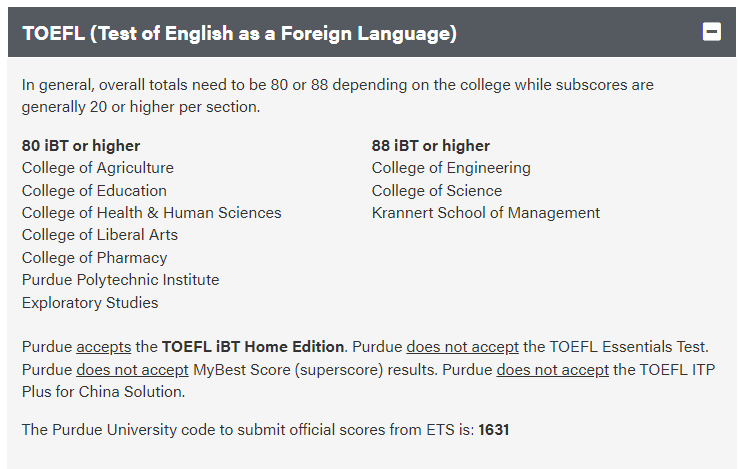Click College of Education text
Image resolution: width=738 pixels, height=469 pixels.
[x=94, y=190]
